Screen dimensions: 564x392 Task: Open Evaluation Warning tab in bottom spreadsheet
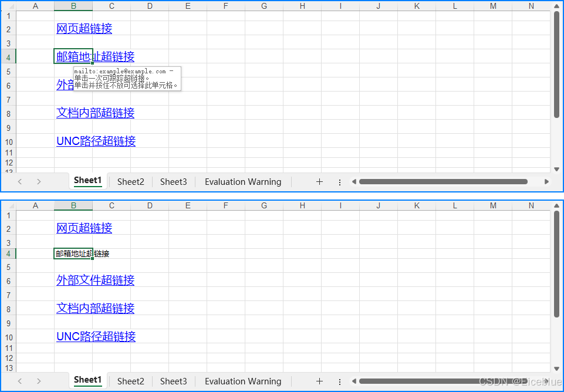click(243, 381)
